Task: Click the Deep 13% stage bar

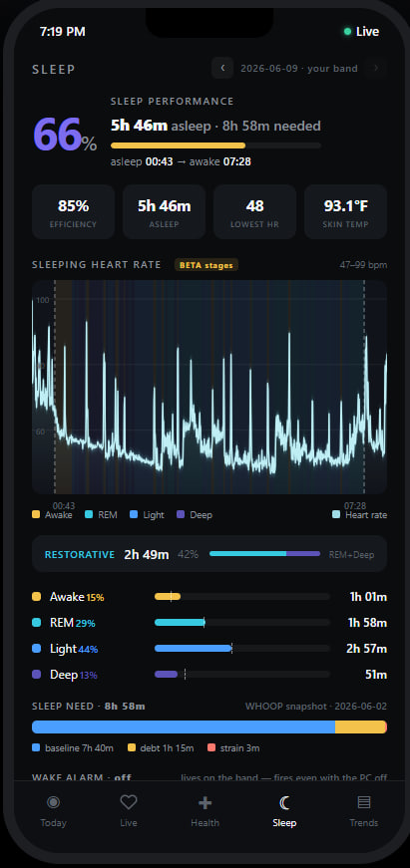Action: tap(242, 675)
